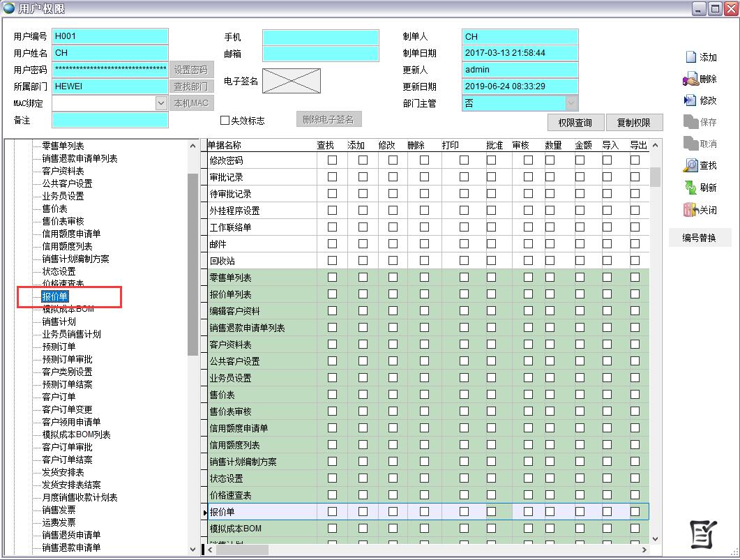
Task: Open the MAC绑定 dropdown
Action: (x=161, y=103)
